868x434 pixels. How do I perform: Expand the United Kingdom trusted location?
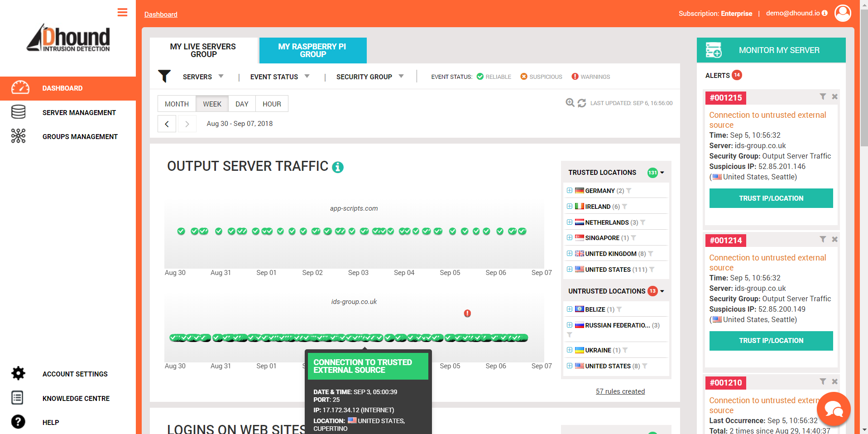click(x=570, y=254)
